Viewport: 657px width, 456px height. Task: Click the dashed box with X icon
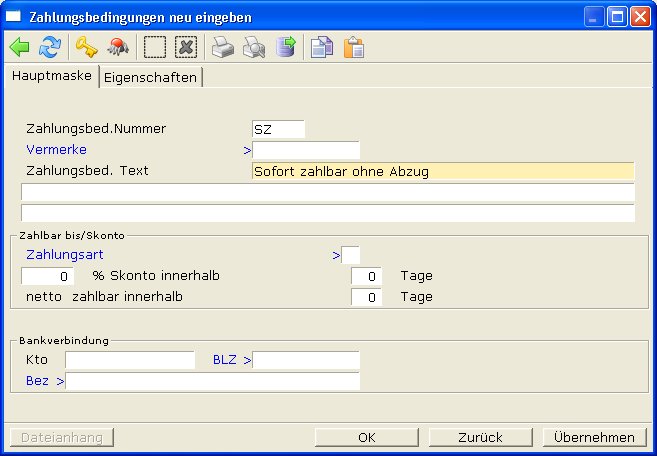tap(185, 47)
